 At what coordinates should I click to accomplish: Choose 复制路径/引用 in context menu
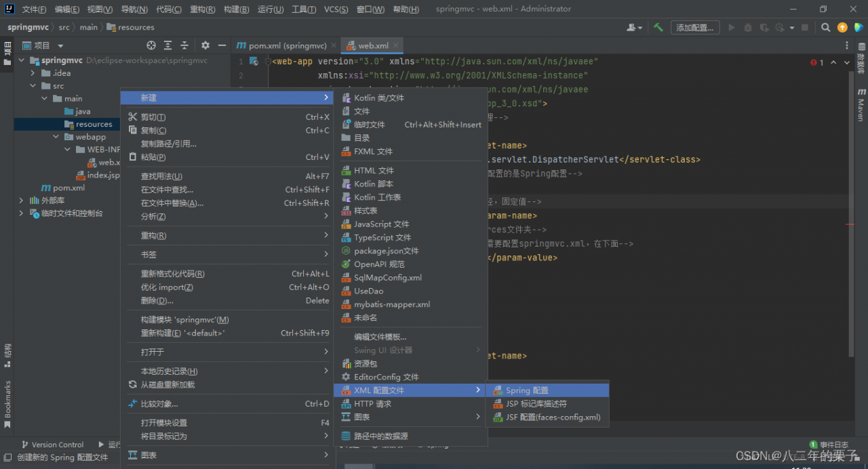[x=168, y=144]
